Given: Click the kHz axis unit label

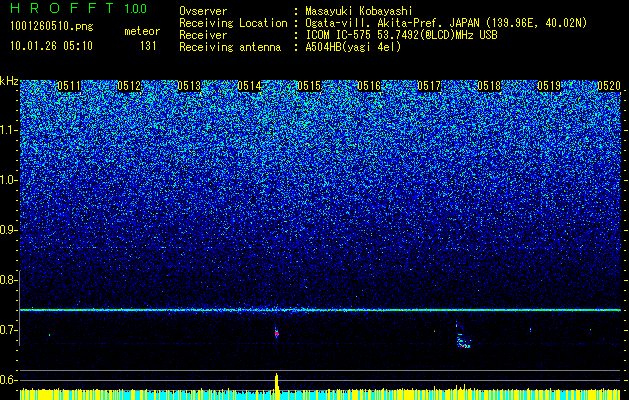Looking at the screenshot, I should (x=9, y=81).
